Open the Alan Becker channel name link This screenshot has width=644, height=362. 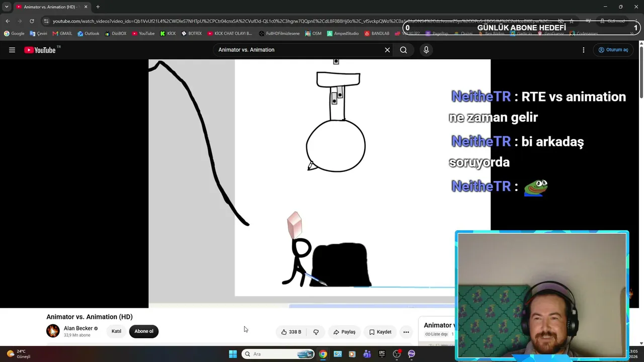coord(78,328)
